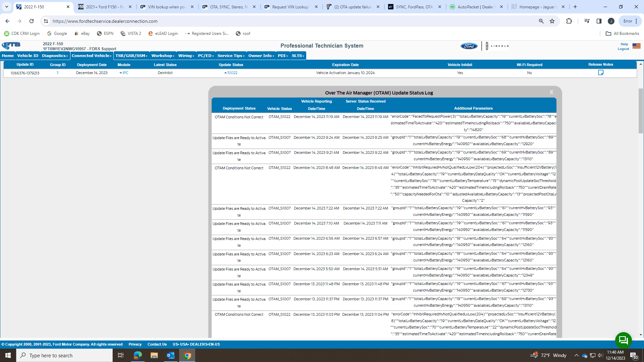The image size is (644, 362).
Task: Switch to VIN lookup browser tab
Action: click(x=167, y=7)
